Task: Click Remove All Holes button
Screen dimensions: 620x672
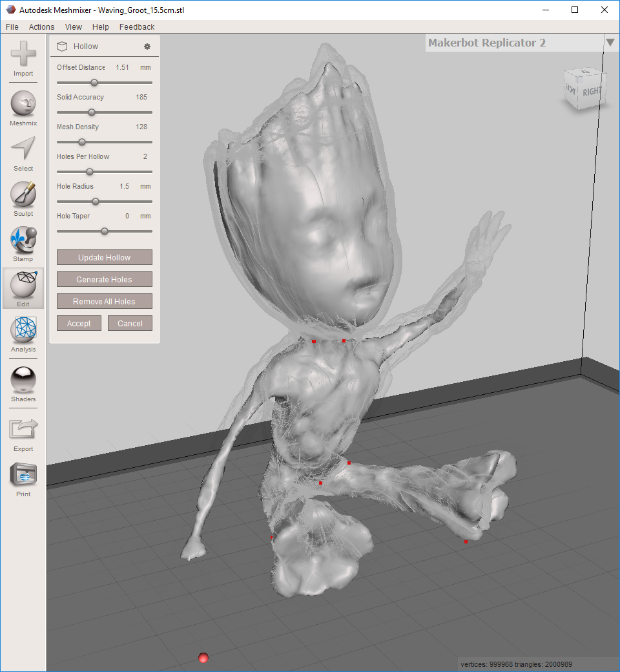Action: (105, 301)
